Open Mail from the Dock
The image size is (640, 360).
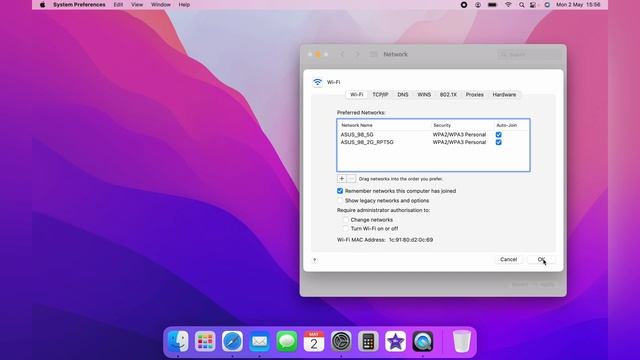[x=259, y=341]
